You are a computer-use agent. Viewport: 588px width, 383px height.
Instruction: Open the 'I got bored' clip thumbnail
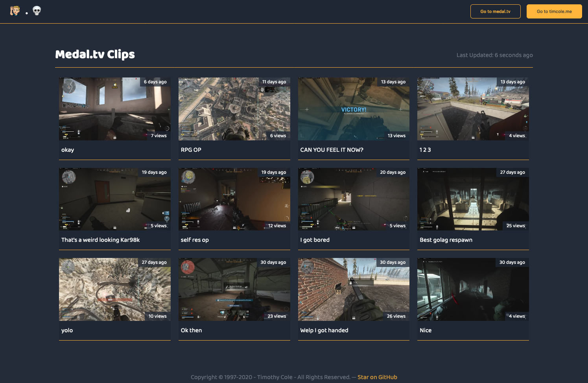point(354,199)
